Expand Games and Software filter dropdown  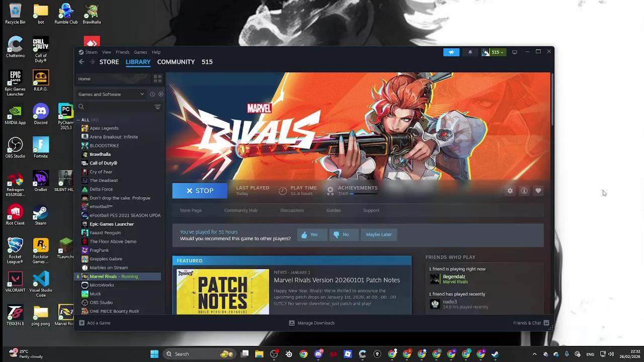click(x=111, y=94)
